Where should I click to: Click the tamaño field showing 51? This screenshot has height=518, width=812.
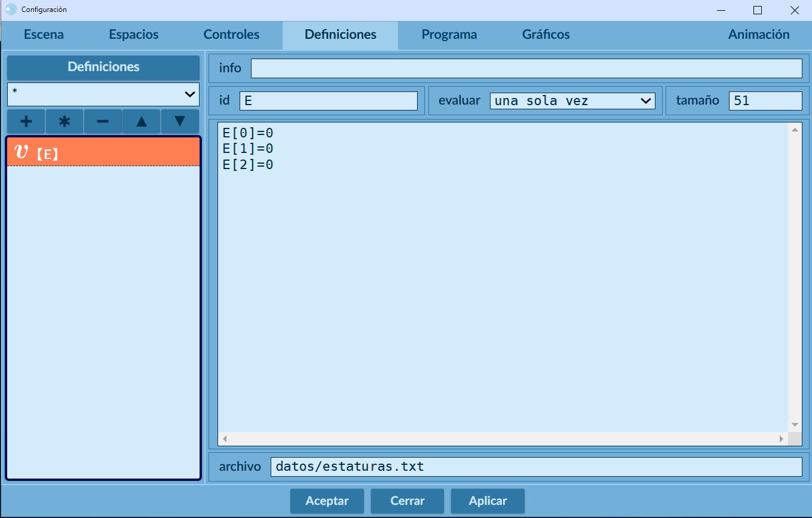(x=765, y=100)
